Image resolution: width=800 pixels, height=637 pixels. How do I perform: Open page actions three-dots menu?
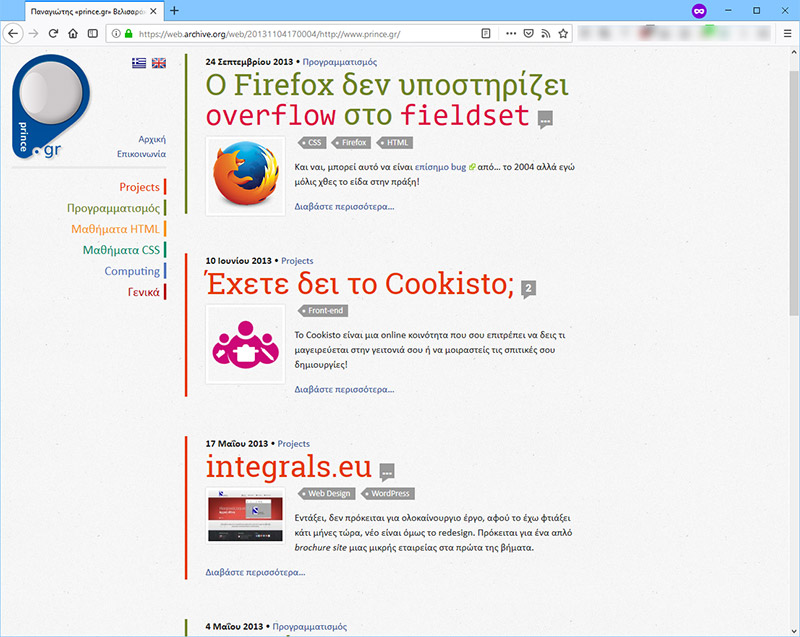point(510,33)
